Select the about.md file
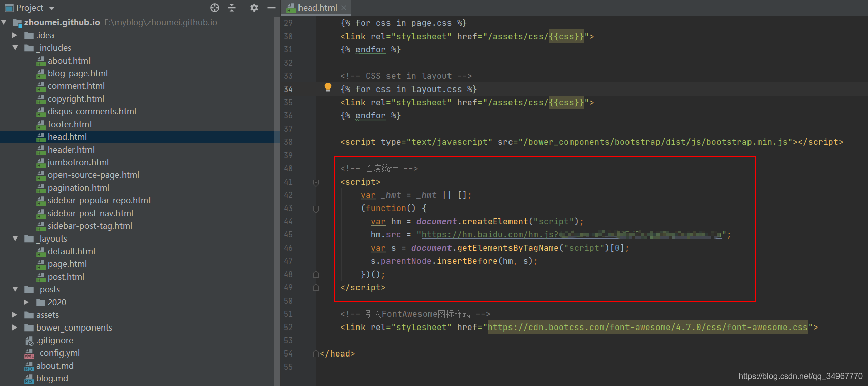 point(55,366)
